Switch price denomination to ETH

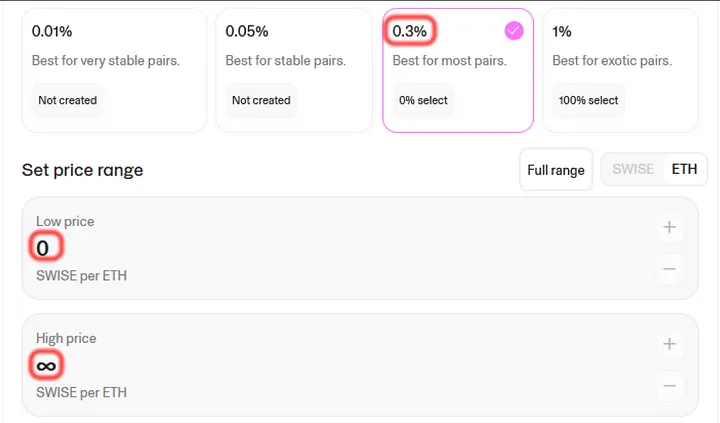click(x=684, y=169)
